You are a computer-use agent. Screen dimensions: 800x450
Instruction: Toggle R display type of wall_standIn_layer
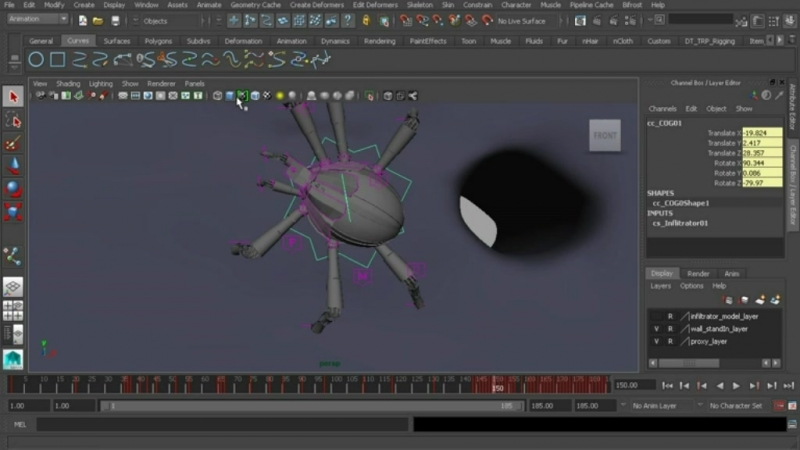coord(670,329)
